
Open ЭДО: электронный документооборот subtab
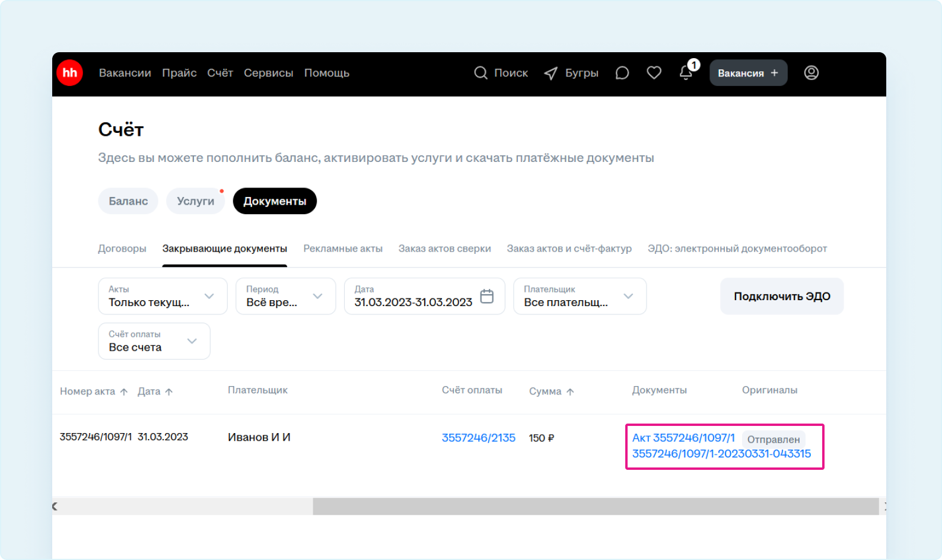737,249
